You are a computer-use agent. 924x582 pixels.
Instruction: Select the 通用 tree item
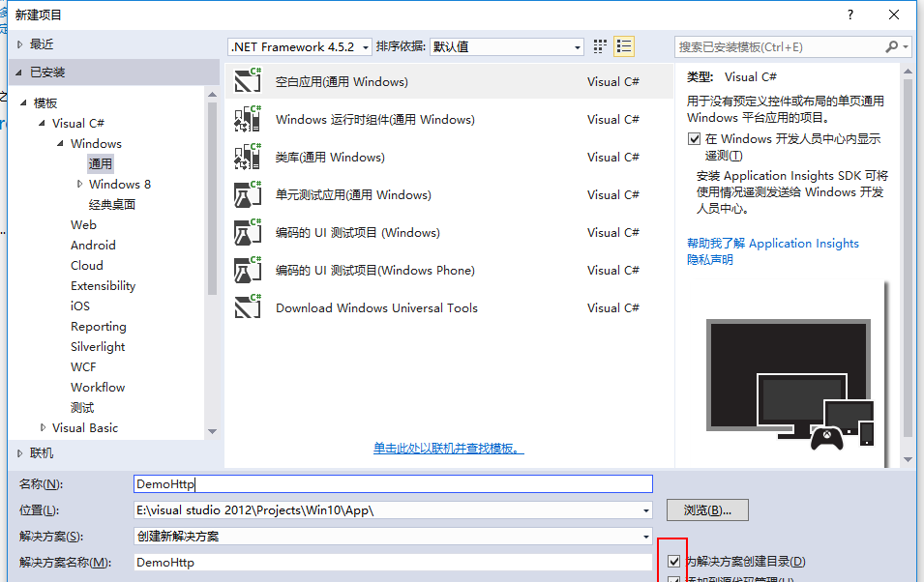(101, 163)
